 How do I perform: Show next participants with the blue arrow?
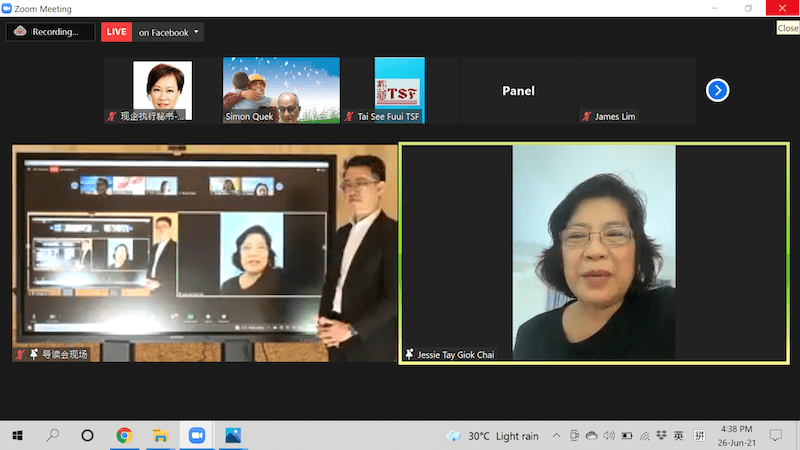point(717,90)
